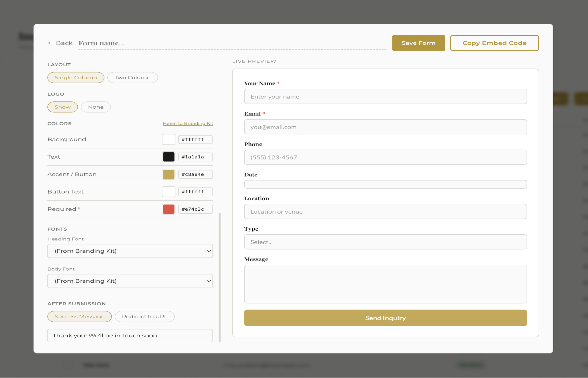
Task: Open the Accent / Button color picker
Action: [x=168, y=174]
